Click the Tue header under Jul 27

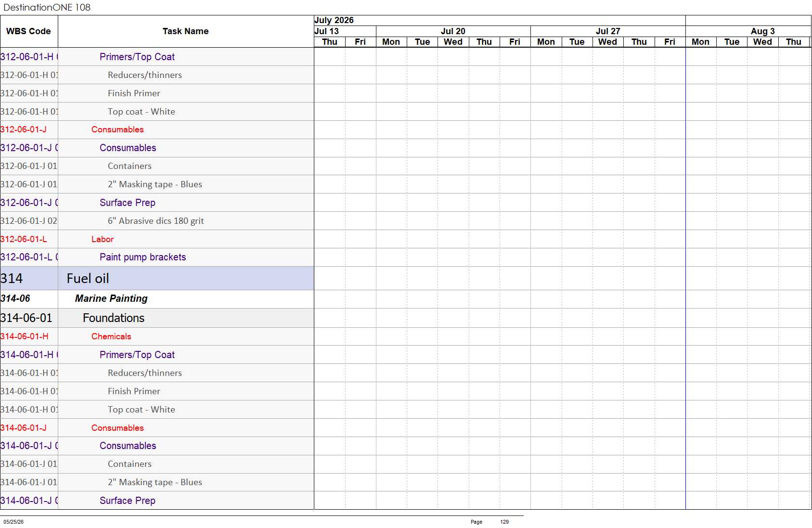(x=577, y=42)
